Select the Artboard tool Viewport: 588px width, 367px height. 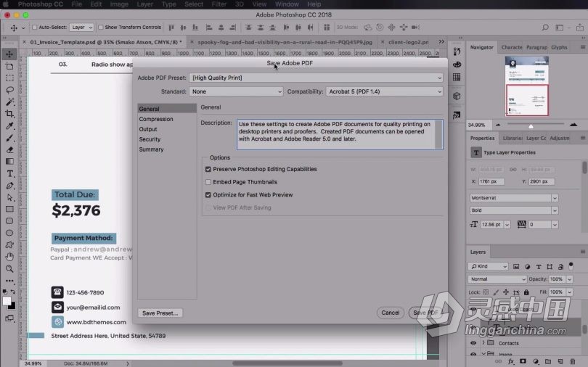9,66
